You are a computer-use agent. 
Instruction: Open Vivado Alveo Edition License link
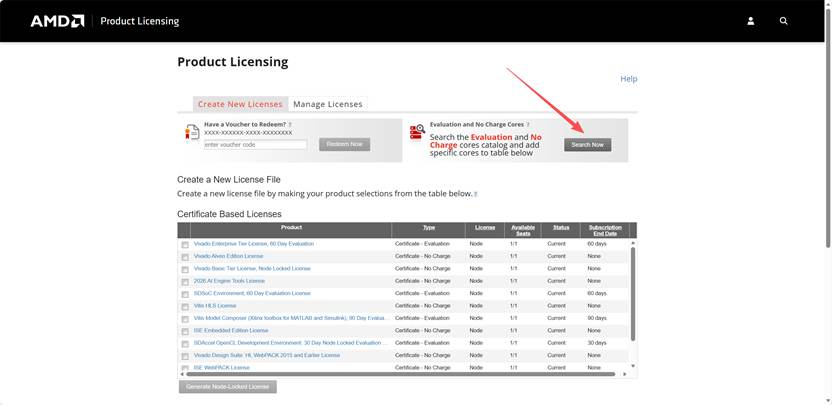click(x=228, y=256)
